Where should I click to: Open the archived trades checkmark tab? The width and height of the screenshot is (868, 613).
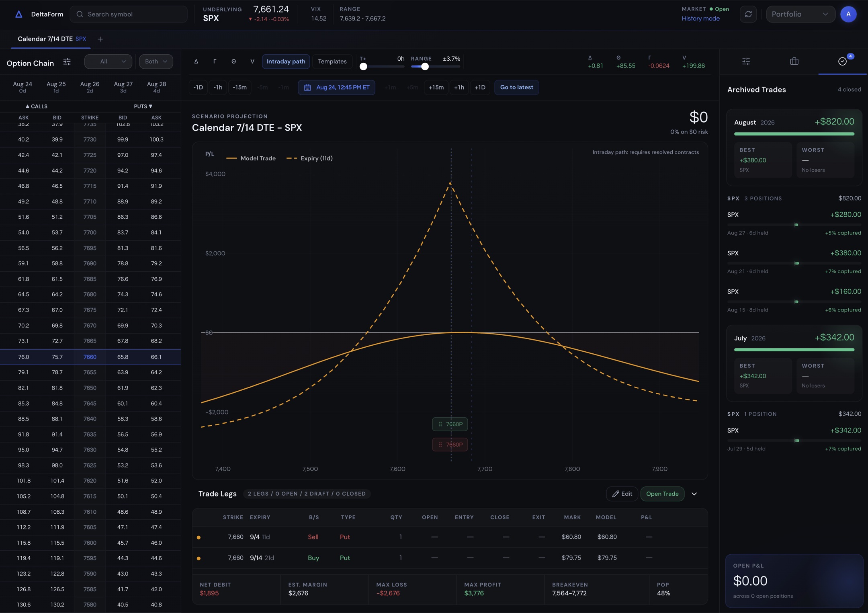click(x=842, y=62)
